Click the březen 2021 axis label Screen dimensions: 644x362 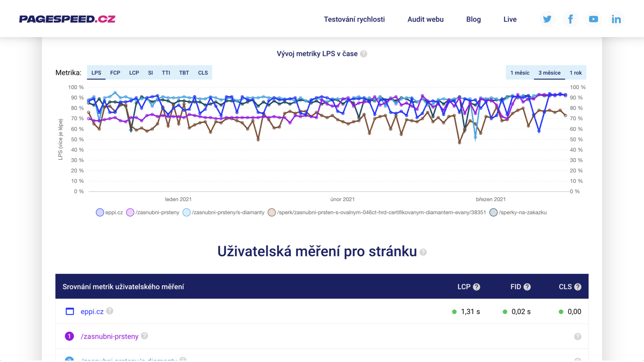(491, 199)
